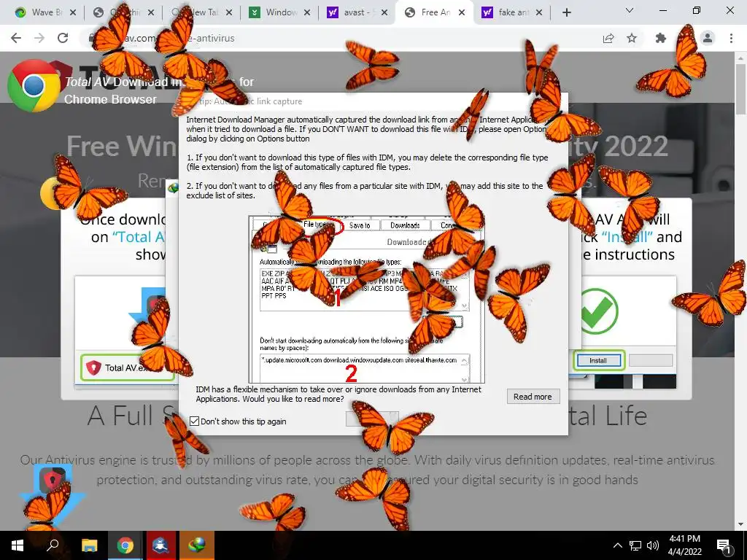747x560 pixels.
Task: Expand the tab search chevron
Action: [630, 10]
